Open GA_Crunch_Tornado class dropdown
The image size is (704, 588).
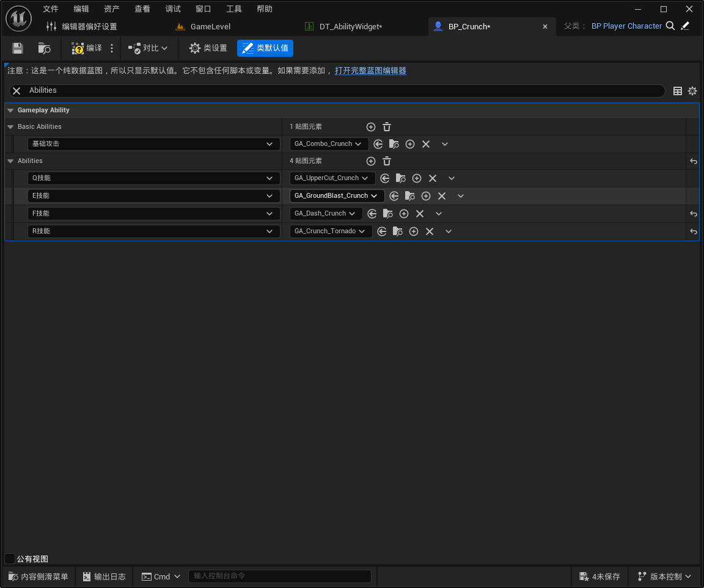click(331, 231)
